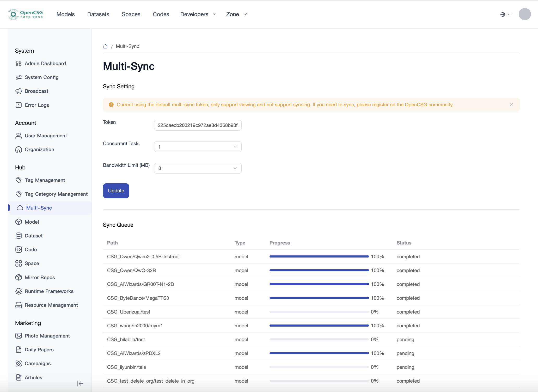The width and height of the screenshot is (538, 392).
Task: Open the Concurrent Task dropdown
Action: click(x=198, y=147)
